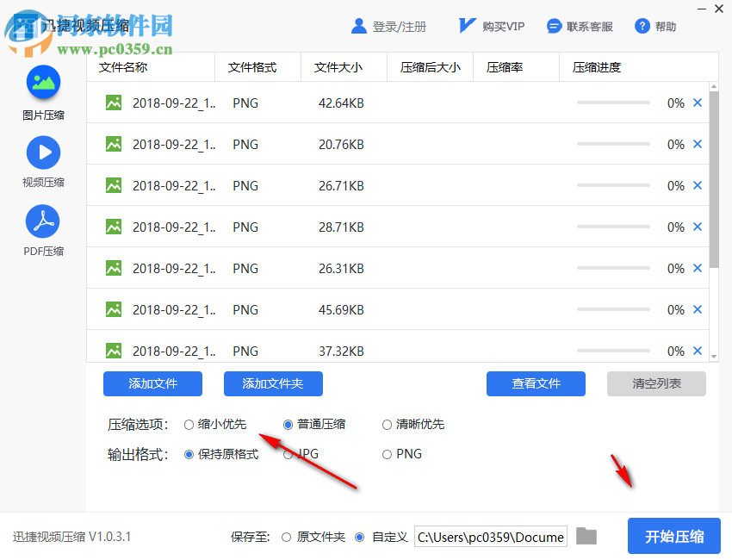Screen dimensions: 732x560
Task: Click the folder browse icon beside path field
Action: [586, 536]
